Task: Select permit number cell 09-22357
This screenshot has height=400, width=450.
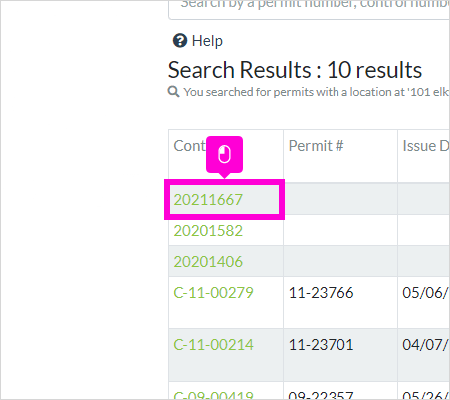Action: [x=321, y=395]
